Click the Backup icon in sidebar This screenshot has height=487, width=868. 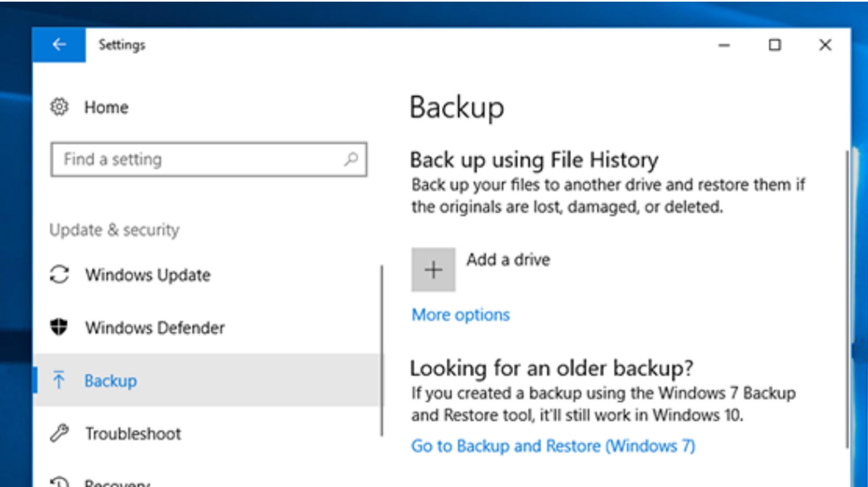click(59, 380)
